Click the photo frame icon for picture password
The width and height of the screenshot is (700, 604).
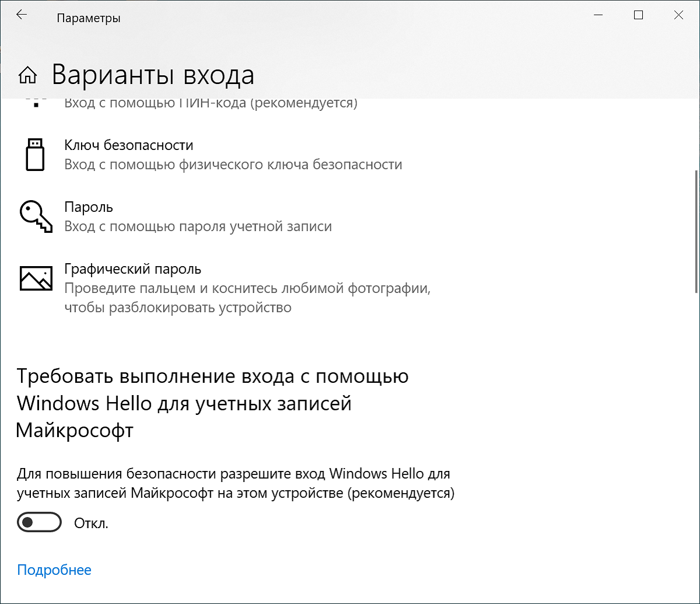[x=35, y=278]
